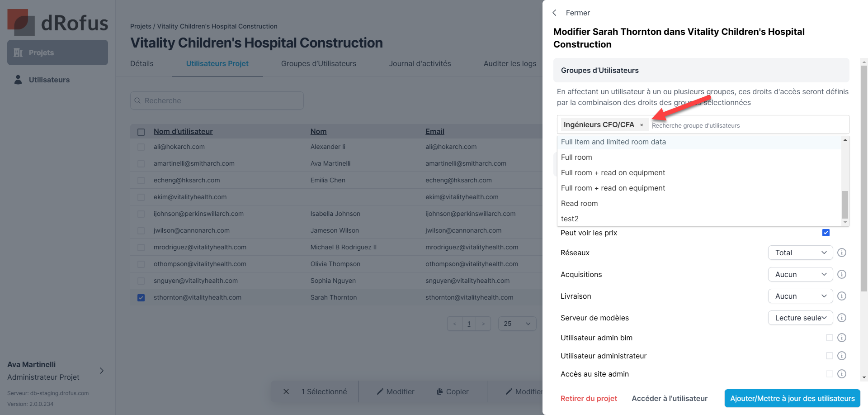The image size is (868, 415).
Task: Click the info icon for Utilisateur administrateur
Action: [x=842, y=356]
